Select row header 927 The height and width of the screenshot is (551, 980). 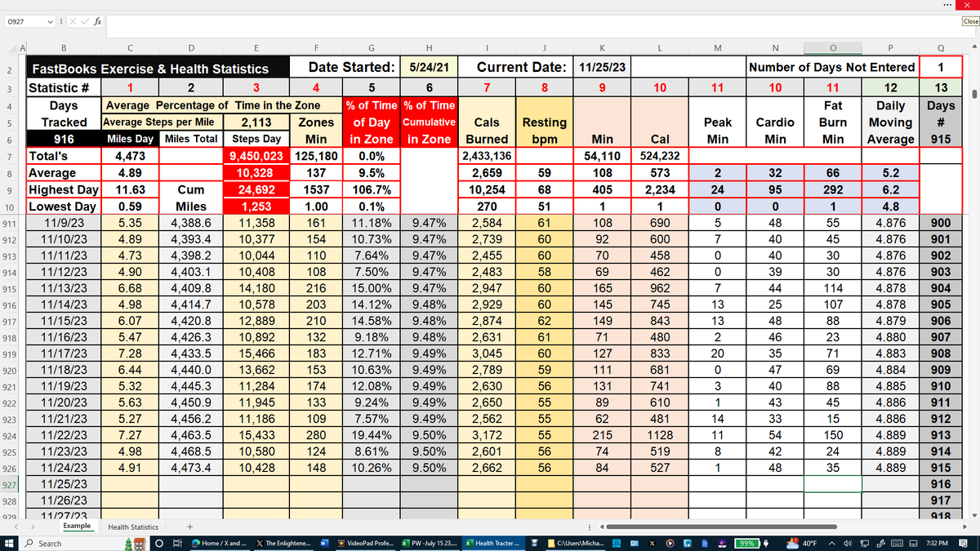11,484
